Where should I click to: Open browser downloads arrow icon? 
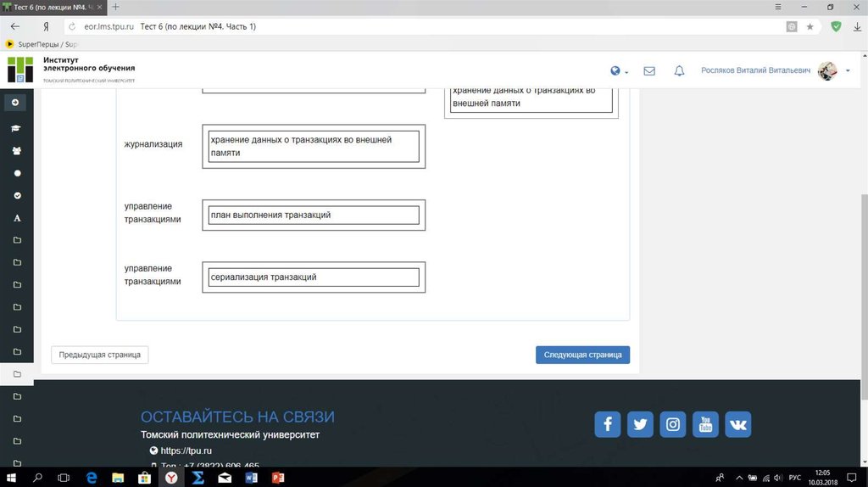click(857, 26)
